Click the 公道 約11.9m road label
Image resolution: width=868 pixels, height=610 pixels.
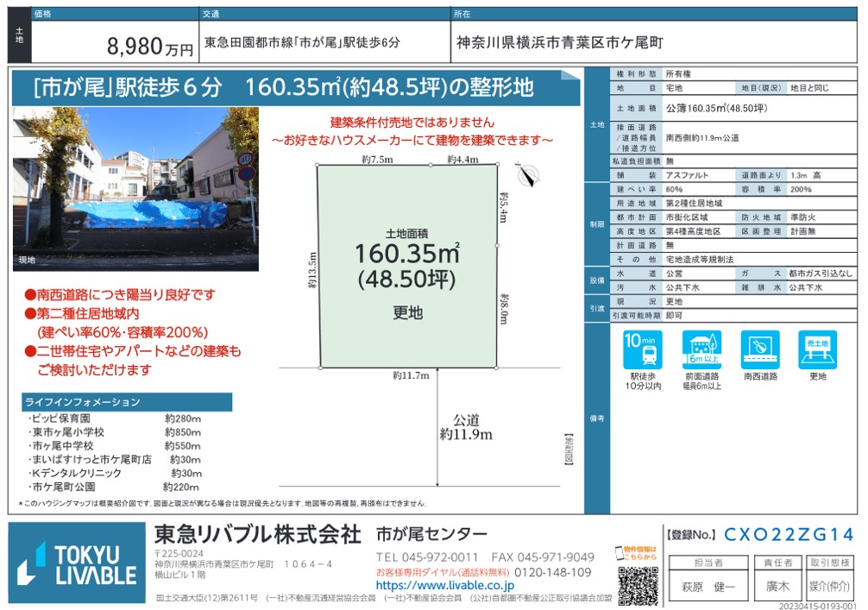pyautogui.click(x=466, y=426)
